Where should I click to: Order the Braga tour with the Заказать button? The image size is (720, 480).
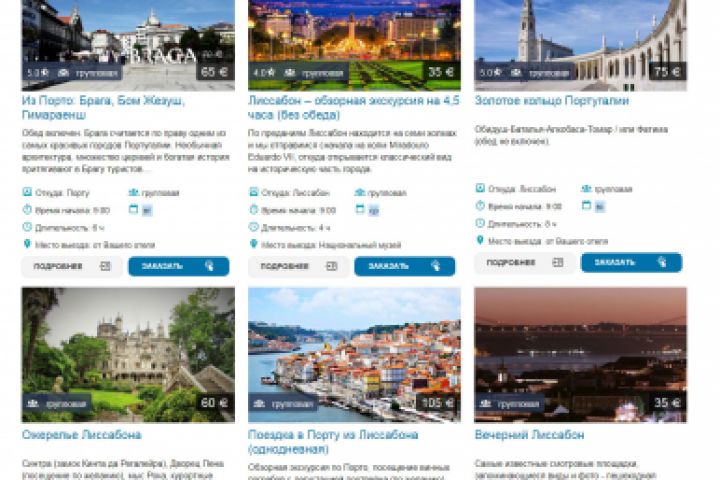pyautogui.click(x=179, y=266)
